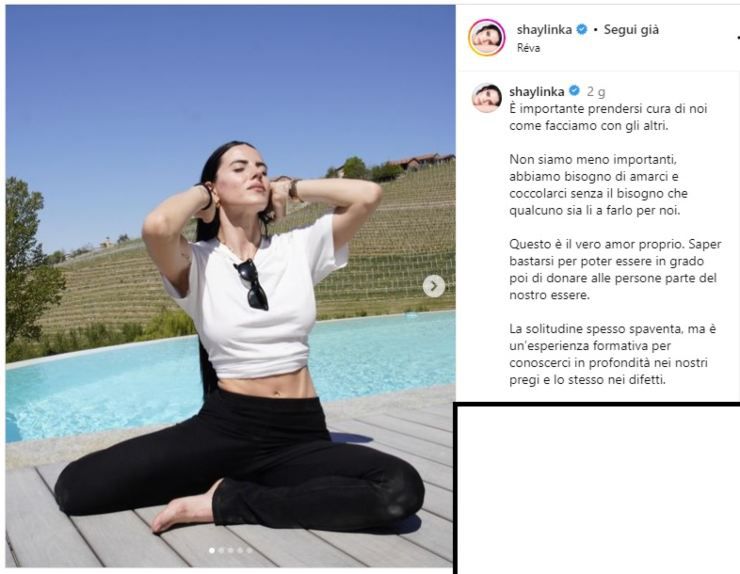Viewport: 740px width, 574px height.
Task: Click the caption paragraph starting 'La solitudine'
Action: (x=613, y=354)
